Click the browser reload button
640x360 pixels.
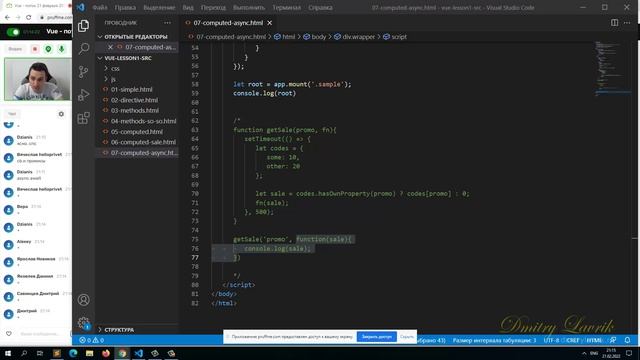coord(29,17)
